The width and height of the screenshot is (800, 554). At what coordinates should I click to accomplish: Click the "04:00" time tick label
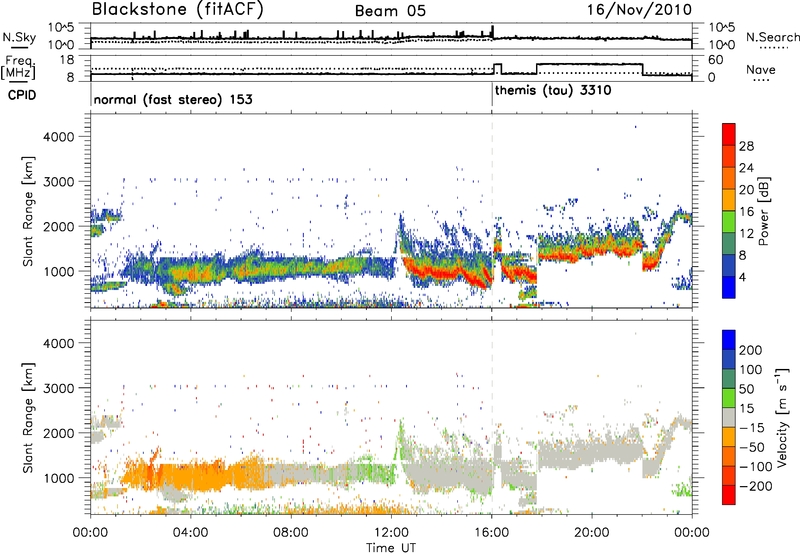tap(190, 533)
